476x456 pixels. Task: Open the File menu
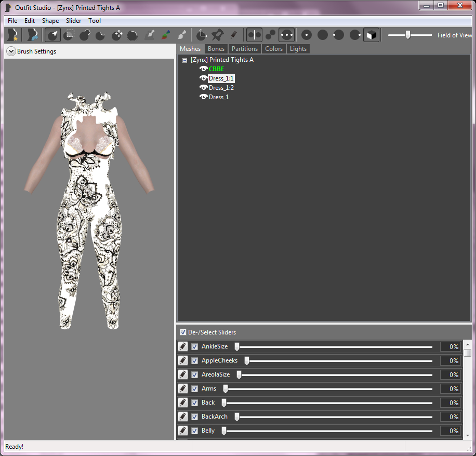pyautogui.click(x=12, y=21)
